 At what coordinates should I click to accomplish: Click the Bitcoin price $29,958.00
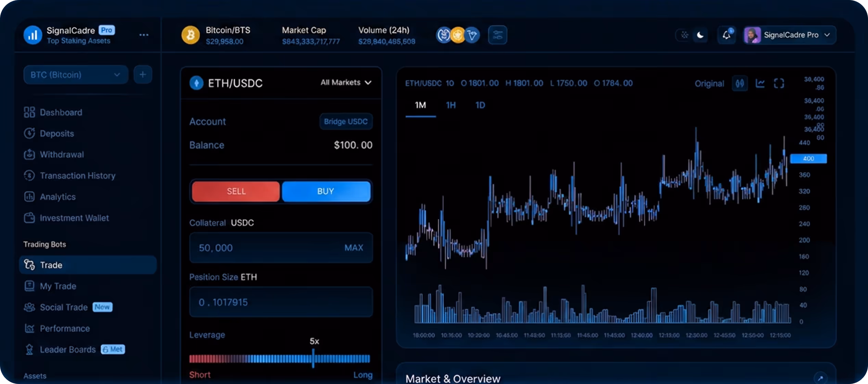point(225,41)
